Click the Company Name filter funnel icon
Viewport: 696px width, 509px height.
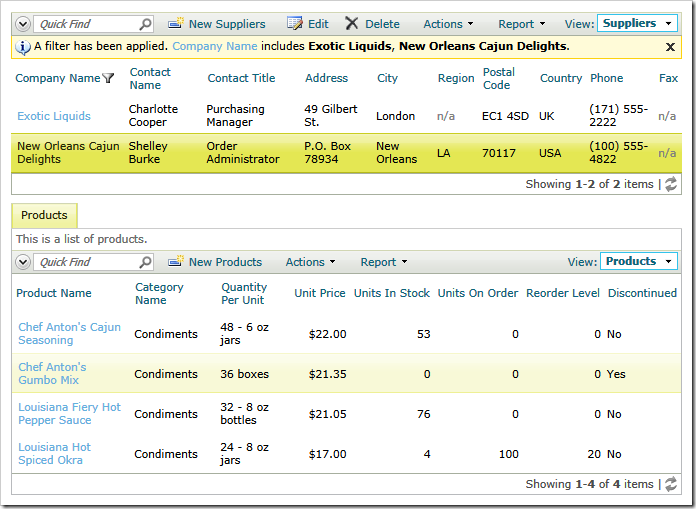108,79
